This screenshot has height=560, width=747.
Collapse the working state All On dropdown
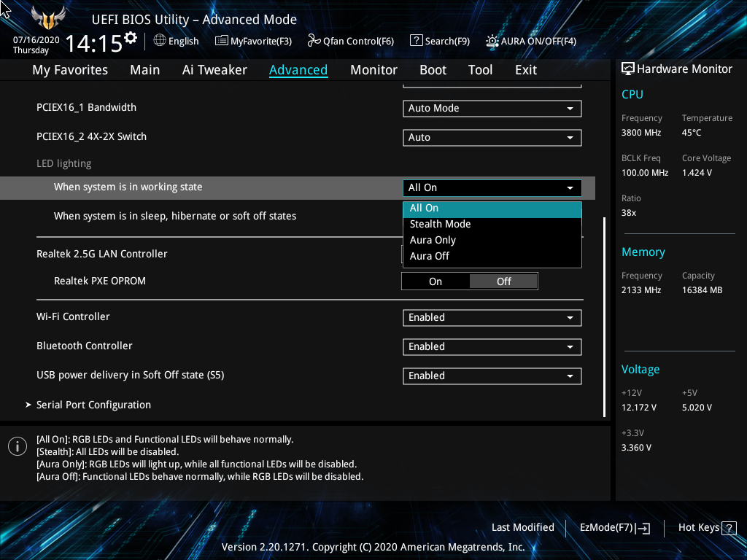pyautogui.click(x=492, y=187)
